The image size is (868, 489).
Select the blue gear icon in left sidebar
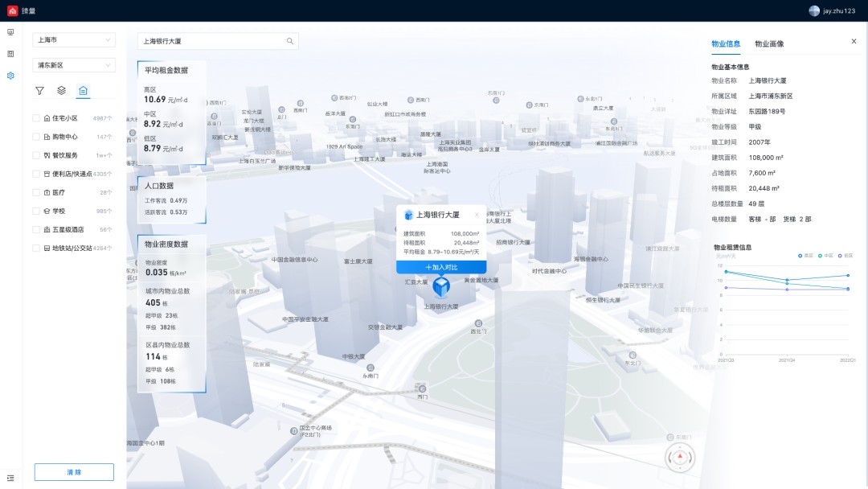click(x=10, y=76)
